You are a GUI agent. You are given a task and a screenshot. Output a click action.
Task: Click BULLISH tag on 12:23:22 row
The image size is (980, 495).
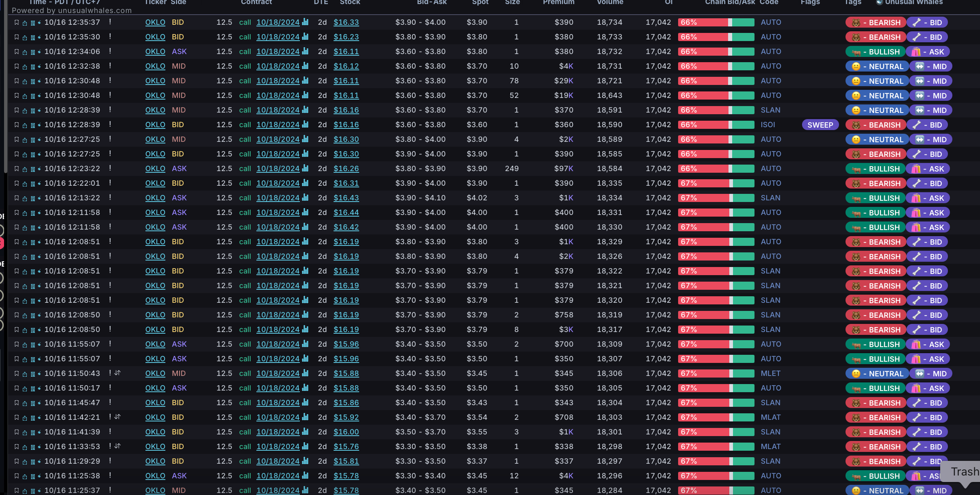876,169
